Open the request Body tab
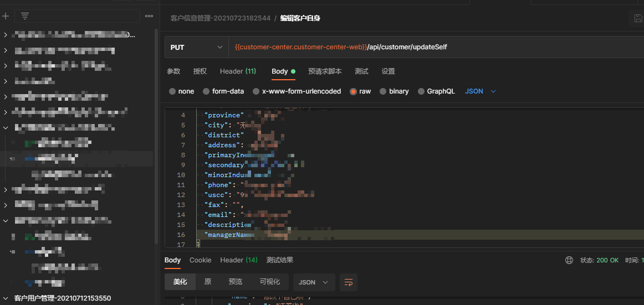The width and height of the screenshot is (644, 305). pos(283,71)
